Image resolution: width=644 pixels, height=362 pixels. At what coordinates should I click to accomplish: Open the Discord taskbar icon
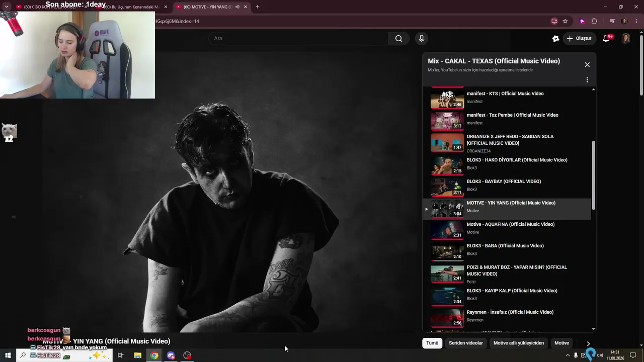click(x=171, y=355)
